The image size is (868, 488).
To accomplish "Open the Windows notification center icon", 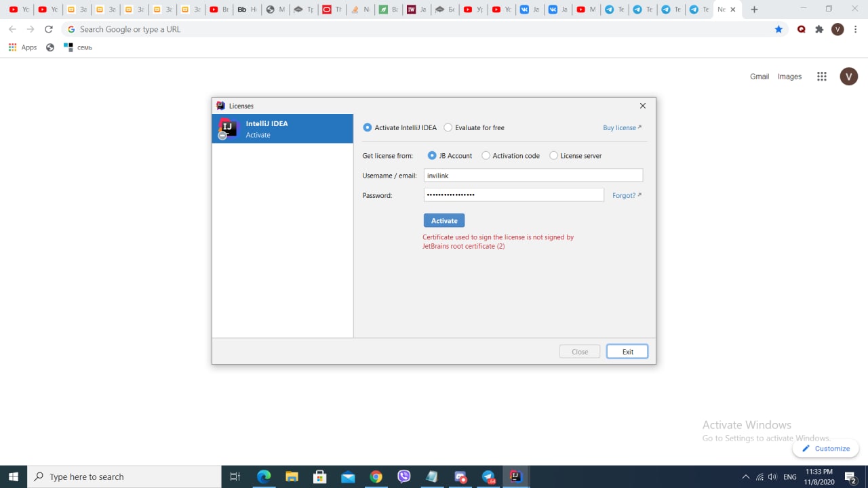I will point(850,476).
